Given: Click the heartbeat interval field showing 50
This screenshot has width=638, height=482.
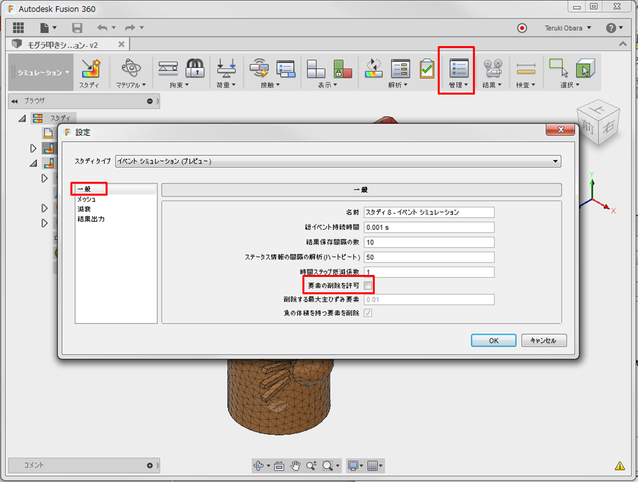Looking at the screenshot, I should click(429, 257).
